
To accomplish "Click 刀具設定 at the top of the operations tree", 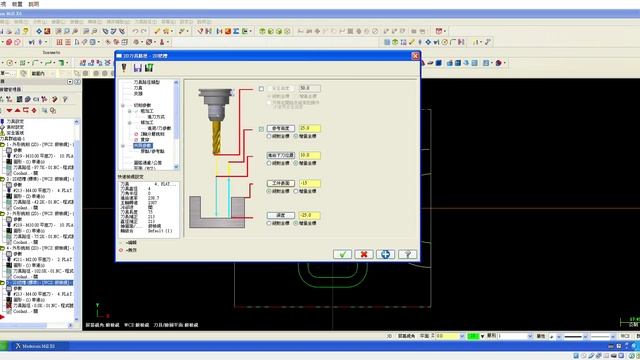I will (x=15, y=121).
